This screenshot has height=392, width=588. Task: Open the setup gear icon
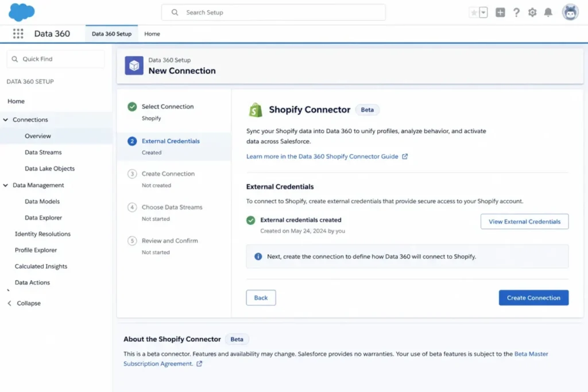532,13
